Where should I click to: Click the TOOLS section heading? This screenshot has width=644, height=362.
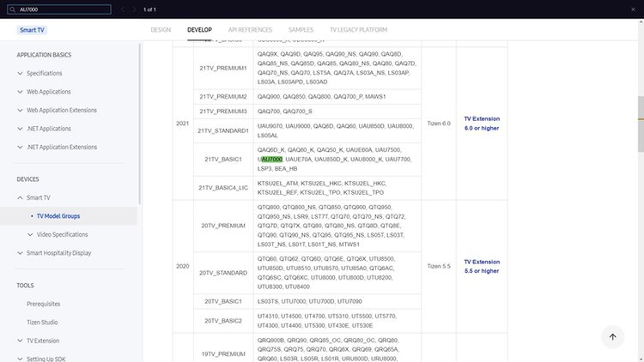tap(26, 286)
